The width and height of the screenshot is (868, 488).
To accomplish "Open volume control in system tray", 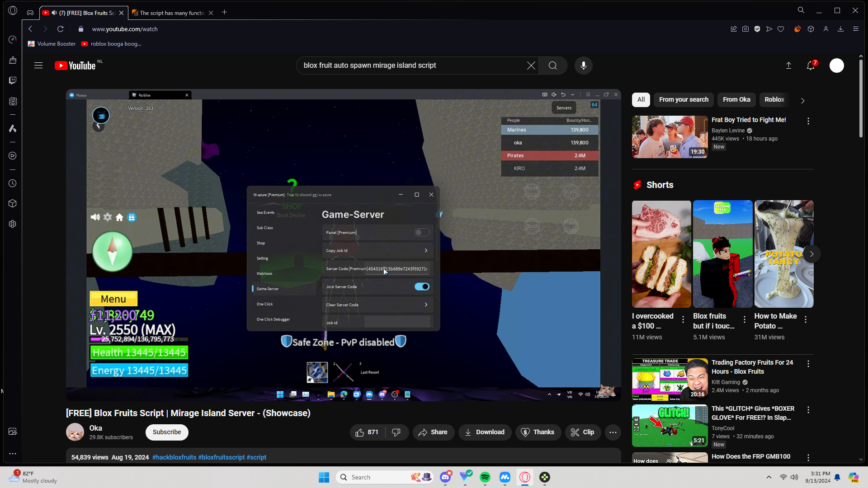I will tap(794, 477).
